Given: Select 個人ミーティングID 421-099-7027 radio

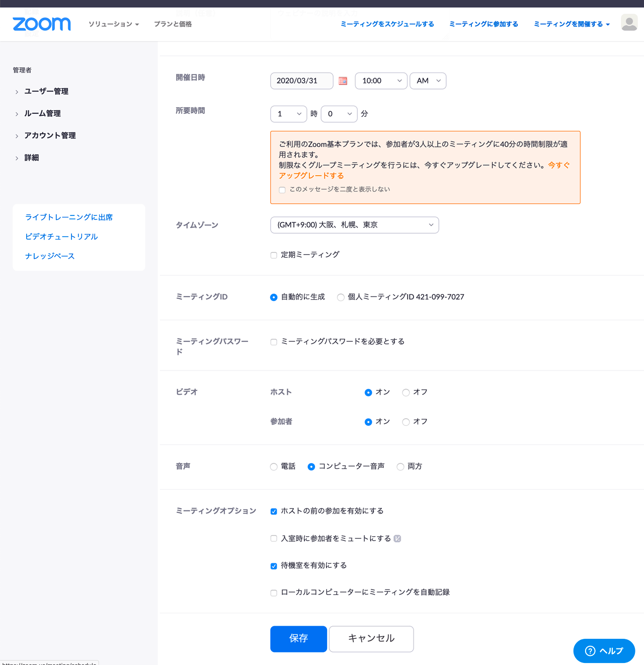Looking at the screenshot, I should (341, 298).
